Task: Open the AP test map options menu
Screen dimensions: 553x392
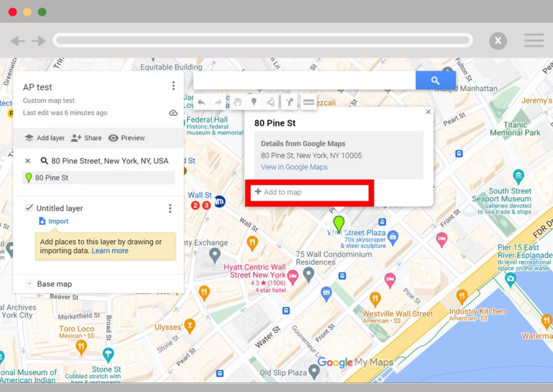Action: (x=173, y=86)
